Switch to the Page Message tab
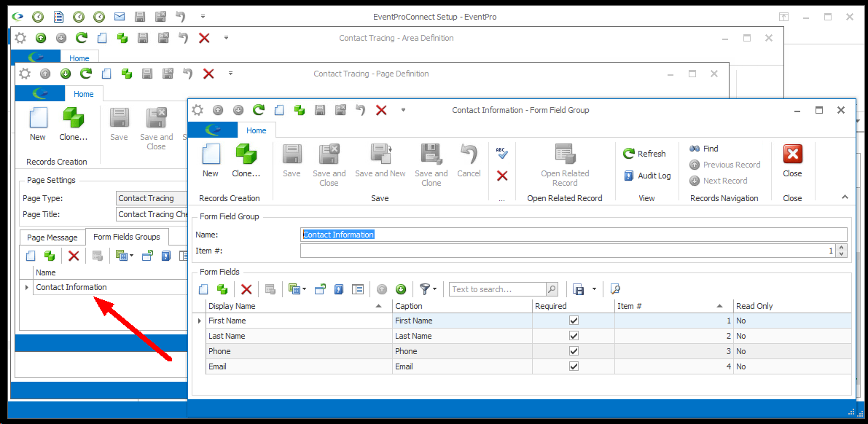Image resolution: width=868 pixels, height=424 pixels. [x=52, y=237]
